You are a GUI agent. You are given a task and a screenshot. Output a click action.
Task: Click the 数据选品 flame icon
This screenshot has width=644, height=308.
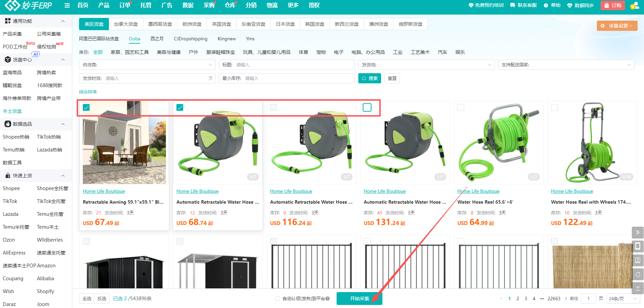tap(8, 124)
